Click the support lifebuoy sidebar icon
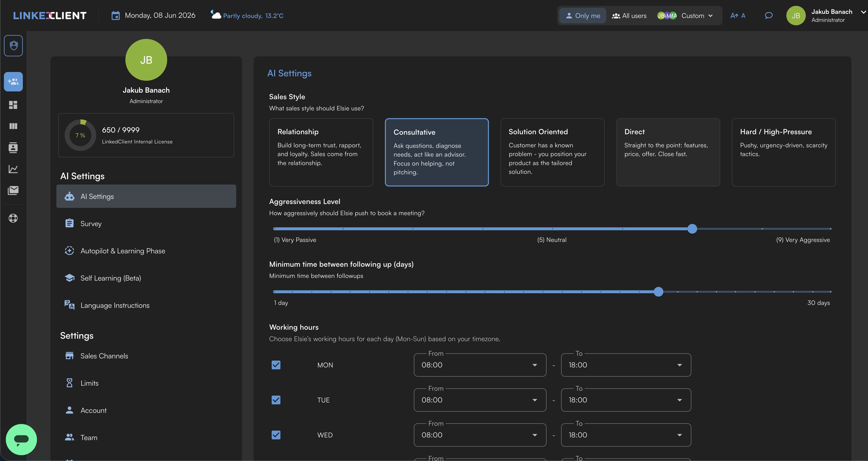This screenshot has width=868, height=461. 13,218
